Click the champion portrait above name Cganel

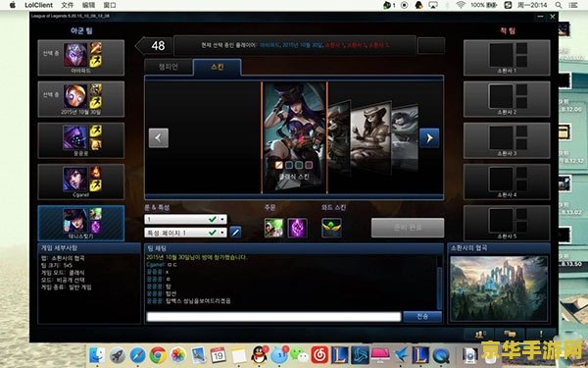[75, 179]
